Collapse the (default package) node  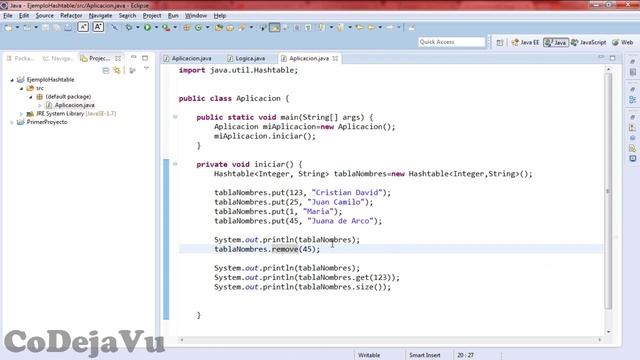coord(31,97)
